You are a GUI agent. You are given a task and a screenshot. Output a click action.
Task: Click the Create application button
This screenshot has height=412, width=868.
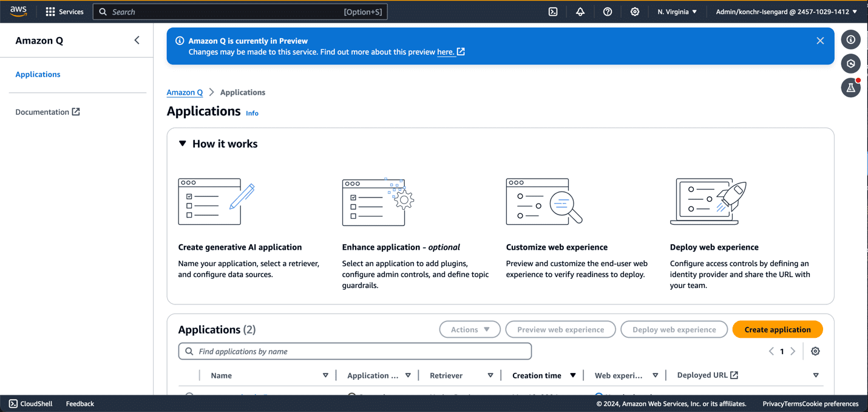tap(777, 329)
